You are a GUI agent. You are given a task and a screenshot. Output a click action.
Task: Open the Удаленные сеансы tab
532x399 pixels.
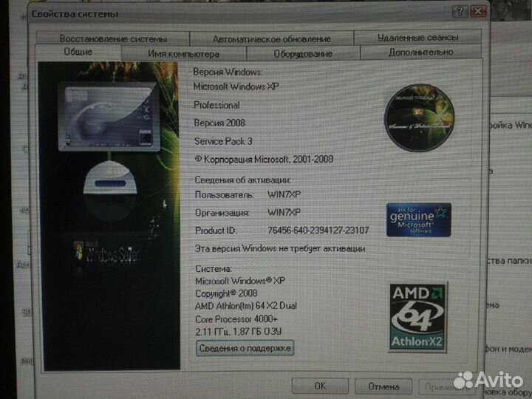click(417, 38)
